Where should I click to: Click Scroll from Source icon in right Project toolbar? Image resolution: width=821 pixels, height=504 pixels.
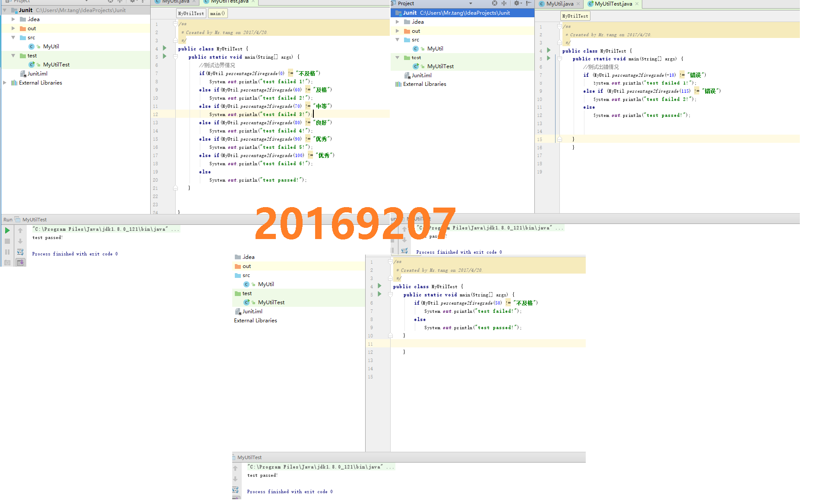click(495, 3)
